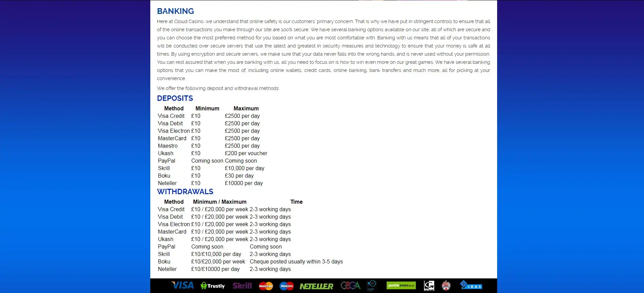The image size is (644, 293).
Task: Click the DEPOSITS section heading
Action: [x=175, y=98]
